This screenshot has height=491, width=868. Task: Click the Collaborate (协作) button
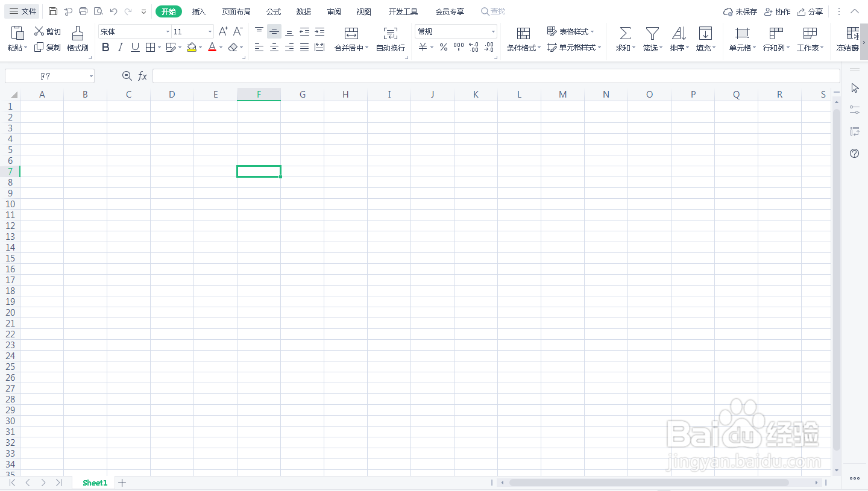[777, 11]
